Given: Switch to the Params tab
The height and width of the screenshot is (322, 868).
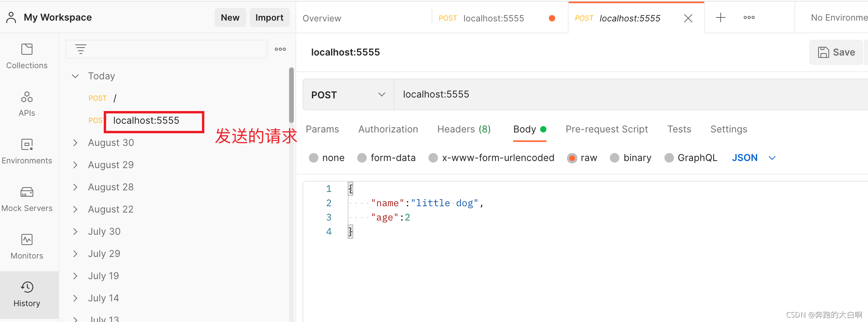Looking at the screenshot, I should [x=322, y=129].
